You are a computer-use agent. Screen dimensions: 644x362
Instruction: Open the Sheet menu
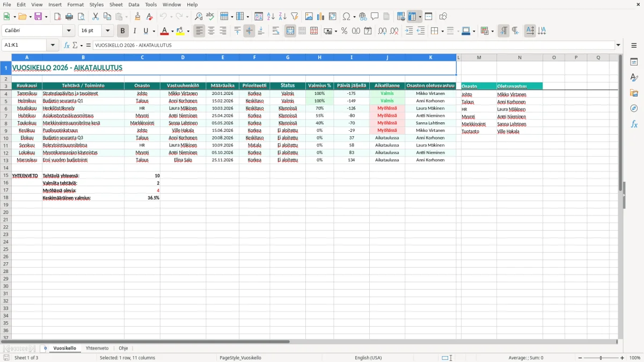coord(116,4)
